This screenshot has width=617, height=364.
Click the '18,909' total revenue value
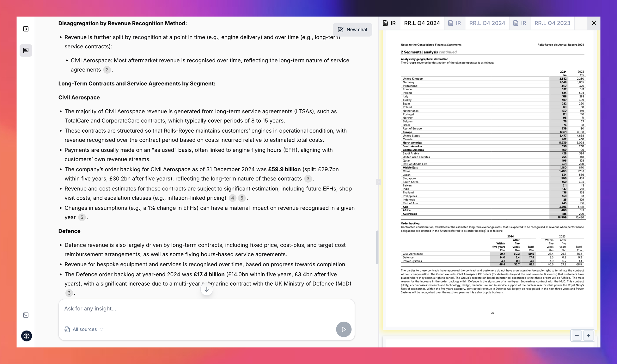coord(562,217)
